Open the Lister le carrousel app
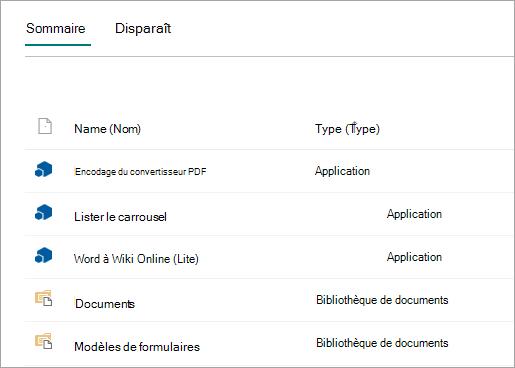Image resolution: width=515 pixels, height=368 pixels. coord(120,217)
